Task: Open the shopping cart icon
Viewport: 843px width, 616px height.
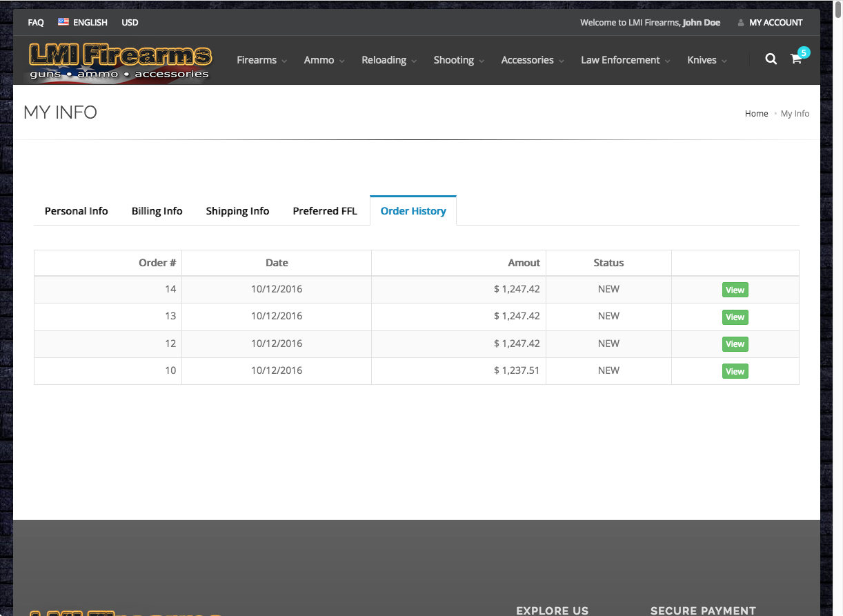Action: (x=795, y=59)
